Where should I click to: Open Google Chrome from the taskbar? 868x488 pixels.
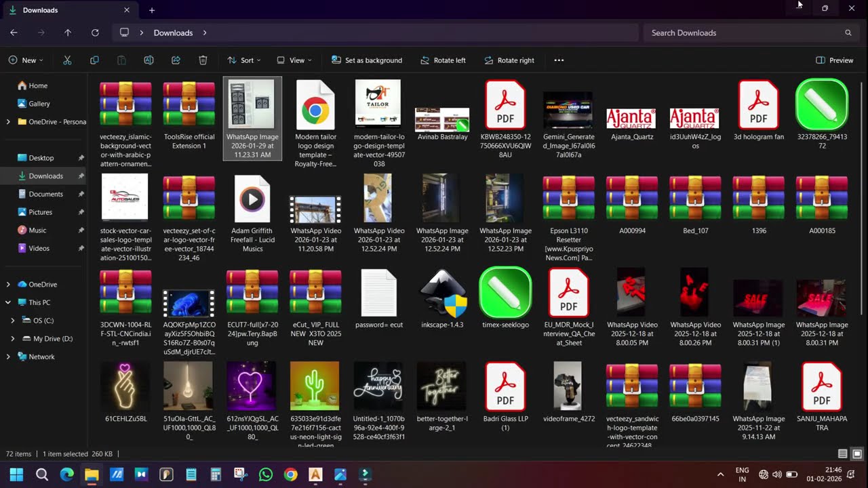click(290, 474)
